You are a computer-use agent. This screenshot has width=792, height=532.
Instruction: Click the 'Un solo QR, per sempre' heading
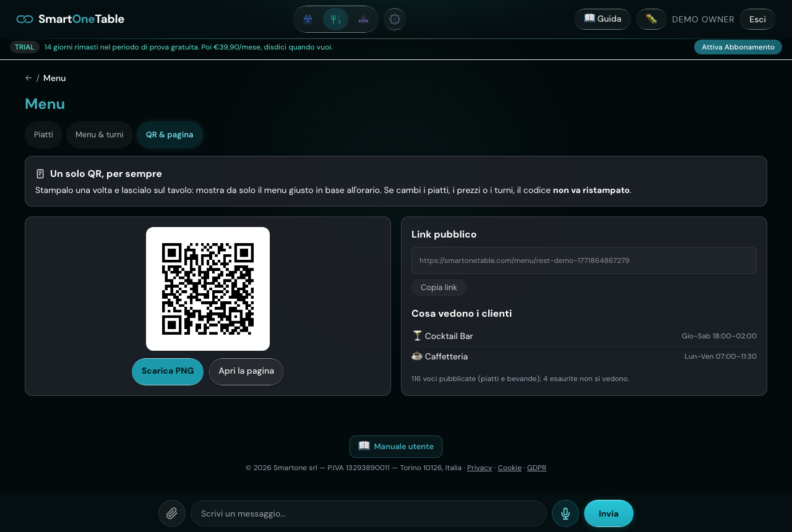click(x=106, y=174)
